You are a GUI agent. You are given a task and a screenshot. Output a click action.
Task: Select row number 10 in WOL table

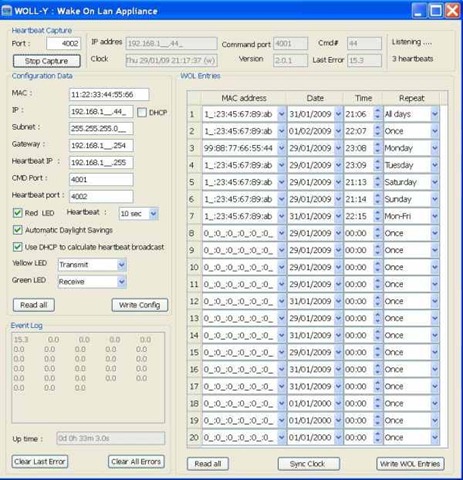194,267
